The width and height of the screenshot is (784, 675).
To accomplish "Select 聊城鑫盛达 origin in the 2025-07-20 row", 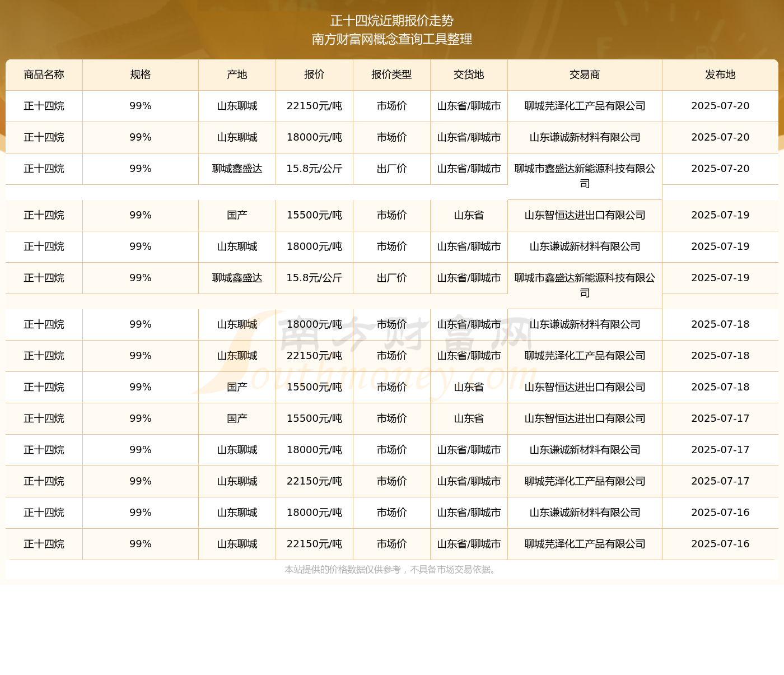I will tap(237, 169).
